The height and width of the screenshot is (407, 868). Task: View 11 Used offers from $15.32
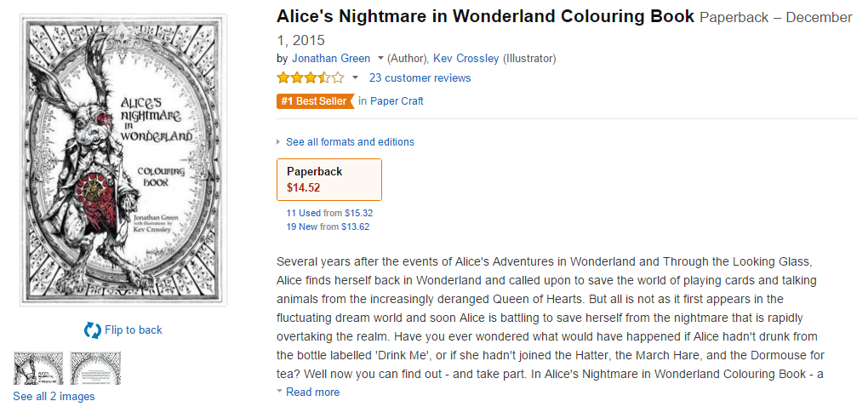[304, 213]
